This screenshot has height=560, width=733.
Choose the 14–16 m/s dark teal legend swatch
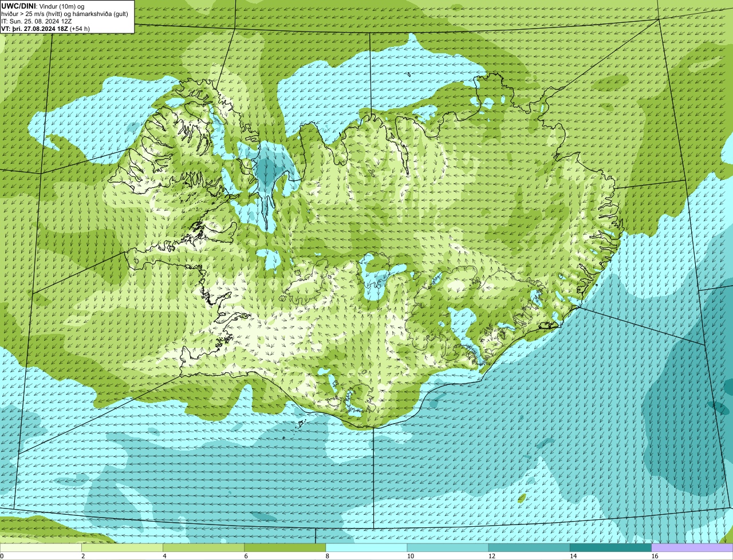tap(611, 548)
